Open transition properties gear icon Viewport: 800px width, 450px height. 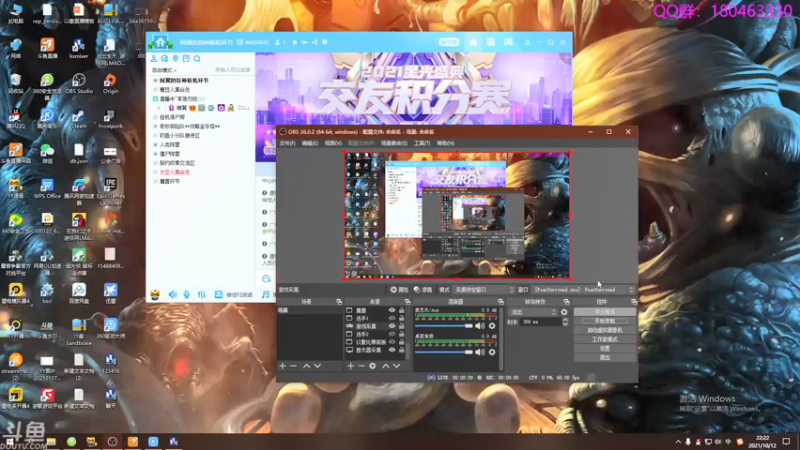point(564,312)
